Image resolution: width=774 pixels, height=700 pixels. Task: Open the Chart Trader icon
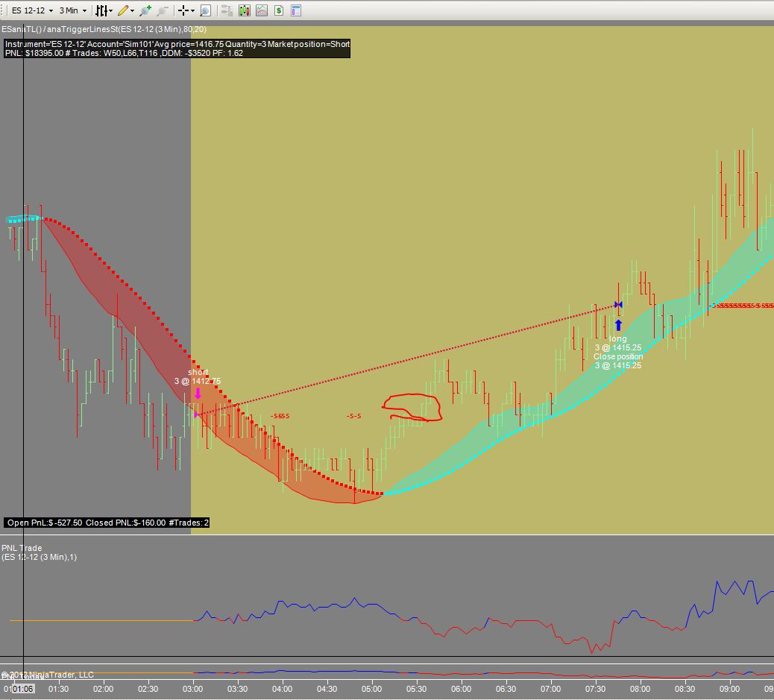pos(227,10)
